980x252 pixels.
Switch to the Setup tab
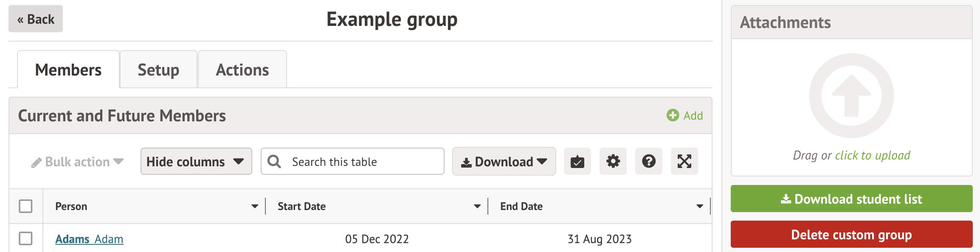pos(158,70)
